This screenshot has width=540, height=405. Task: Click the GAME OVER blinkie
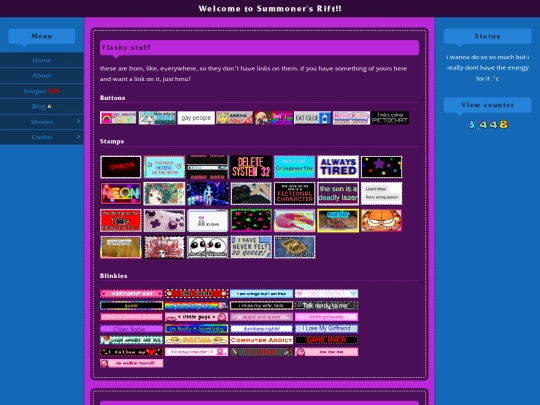click(x=326, y=340)
